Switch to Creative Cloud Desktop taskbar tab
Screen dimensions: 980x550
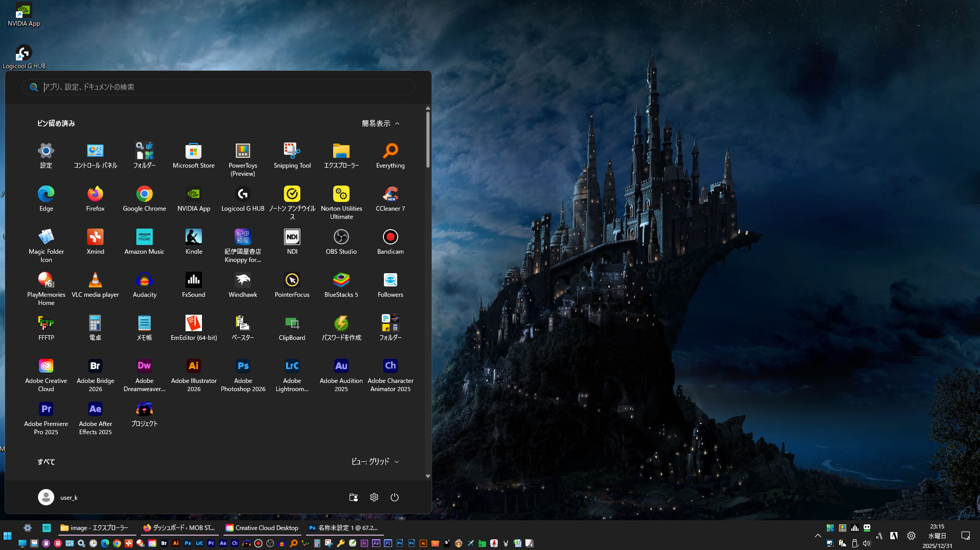click(x=262, y=528)
